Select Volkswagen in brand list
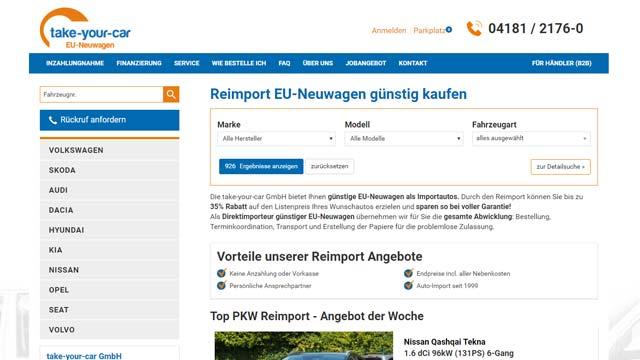 pos(109,150)
